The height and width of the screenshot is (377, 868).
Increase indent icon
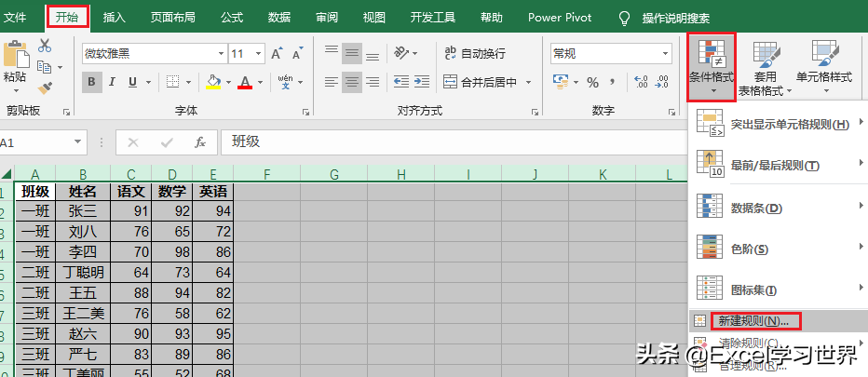[422, 82]
